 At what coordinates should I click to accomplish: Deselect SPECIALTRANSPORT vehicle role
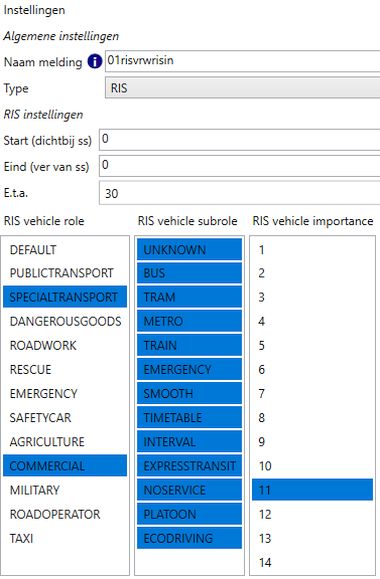[x=65, y=297]
